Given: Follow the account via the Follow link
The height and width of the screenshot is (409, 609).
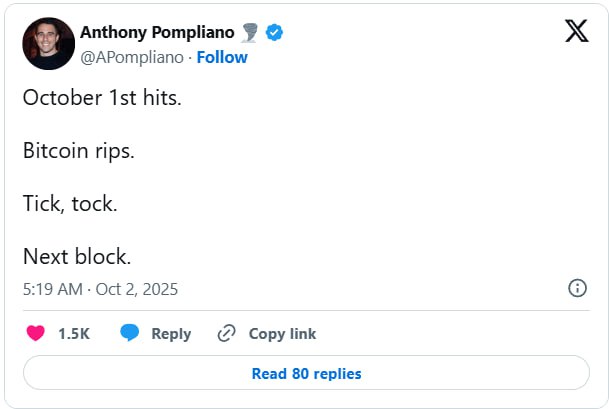Looking at the screenshot, I should click(x=221, y=57).
